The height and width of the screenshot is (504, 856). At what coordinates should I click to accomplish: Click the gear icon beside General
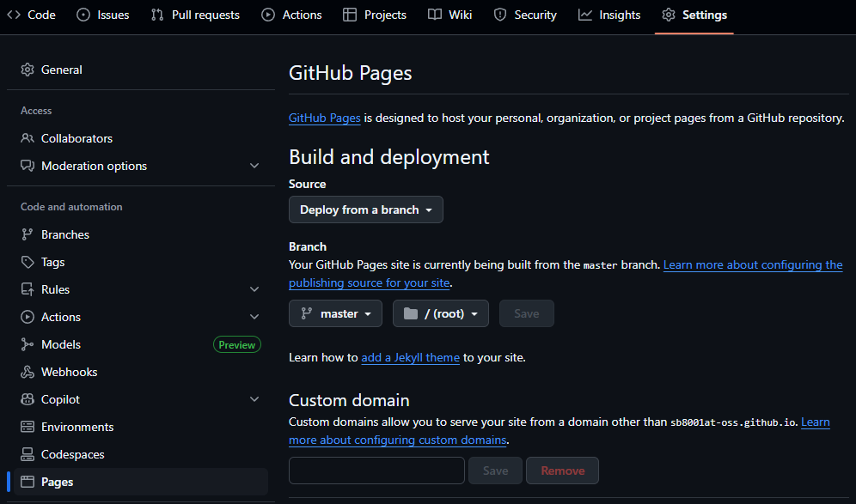(x=28, y=70)
